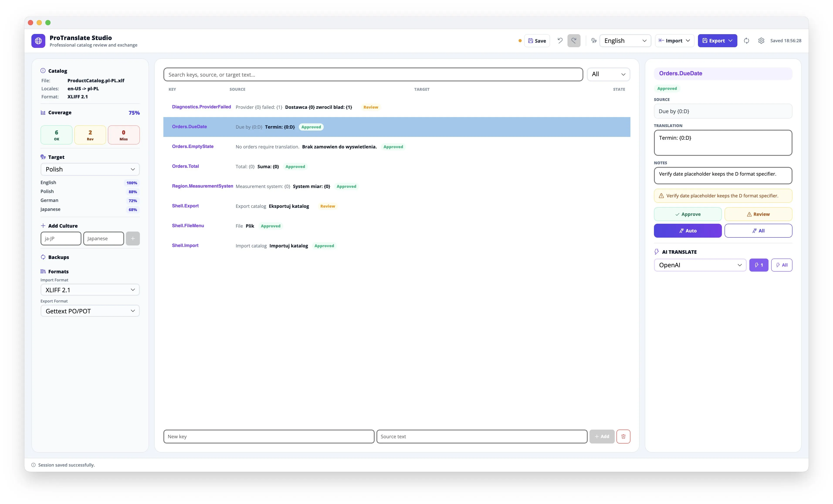Select the Rev coverage count tile
Image resolution: width=833 pixels, height=504 pixels.
coord(90,135)
